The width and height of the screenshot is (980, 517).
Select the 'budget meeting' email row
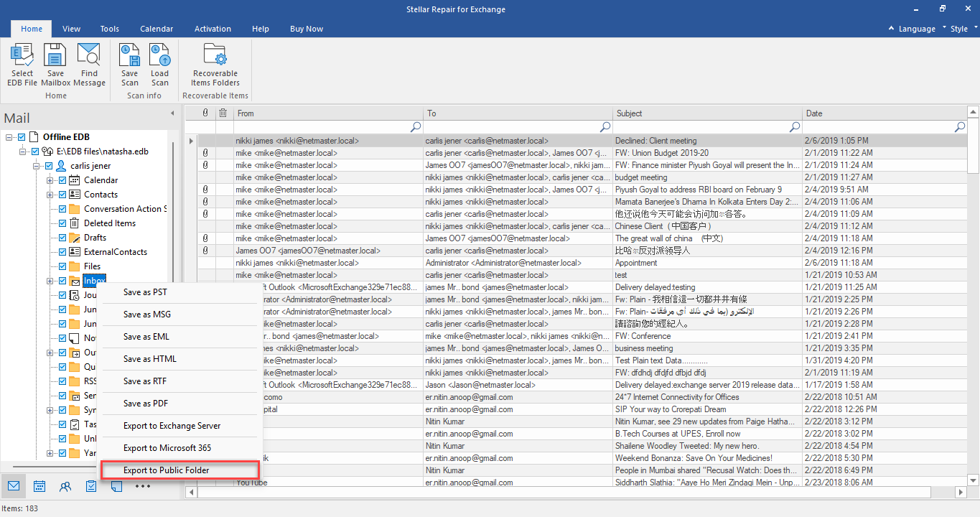tap(582, 177)
